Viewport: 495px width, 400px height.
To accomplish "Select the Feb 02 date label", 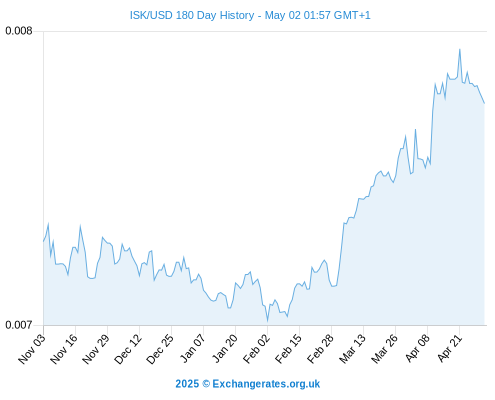I will (257, 348).
